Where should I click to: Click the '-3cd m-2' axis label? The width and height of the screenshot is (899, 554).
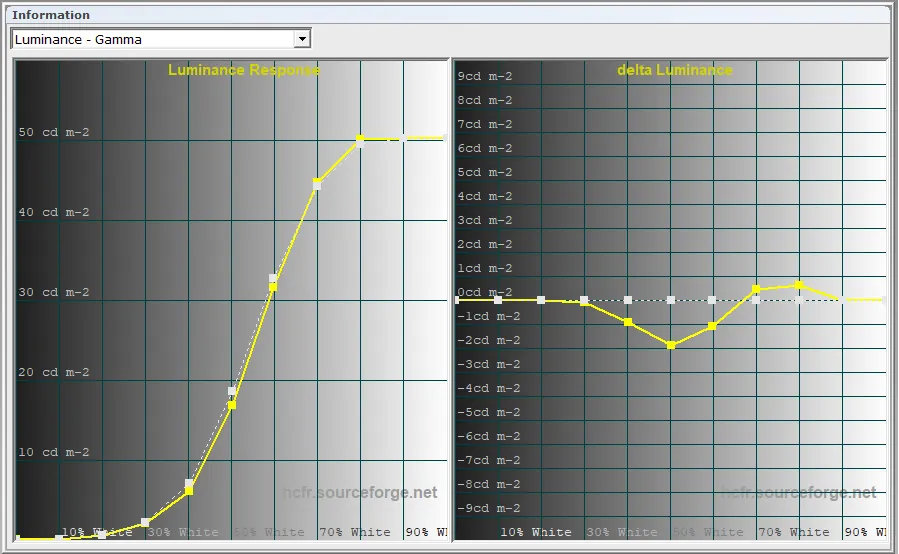coord(488,364)
